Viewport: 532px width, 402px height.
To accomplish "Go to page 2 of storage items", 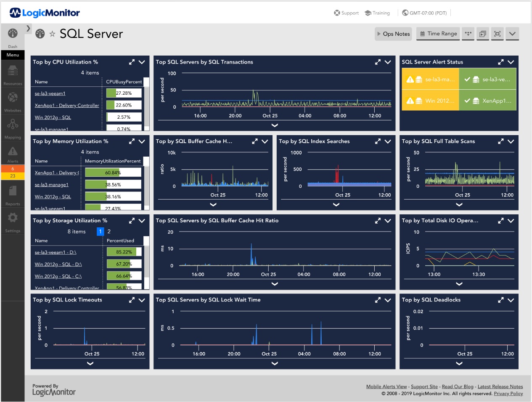I will click(109, 232).
